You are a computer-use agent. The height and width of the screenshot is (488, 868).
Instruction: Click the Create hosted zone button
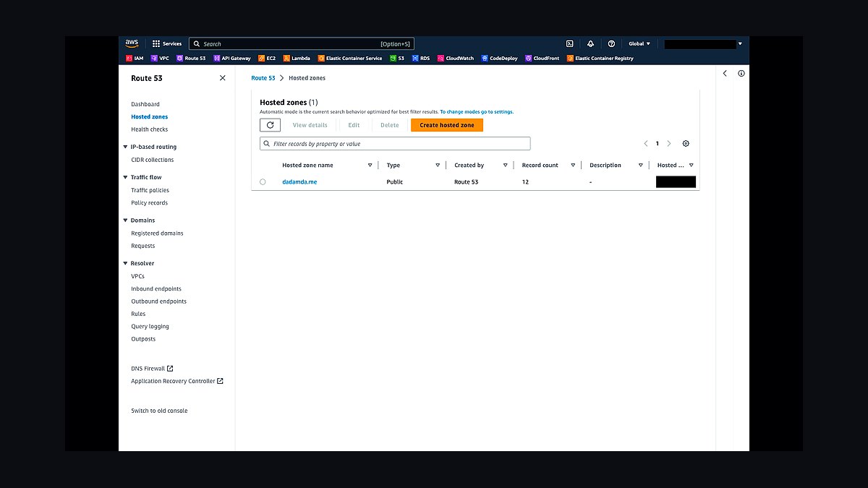[x=447, y=125]
